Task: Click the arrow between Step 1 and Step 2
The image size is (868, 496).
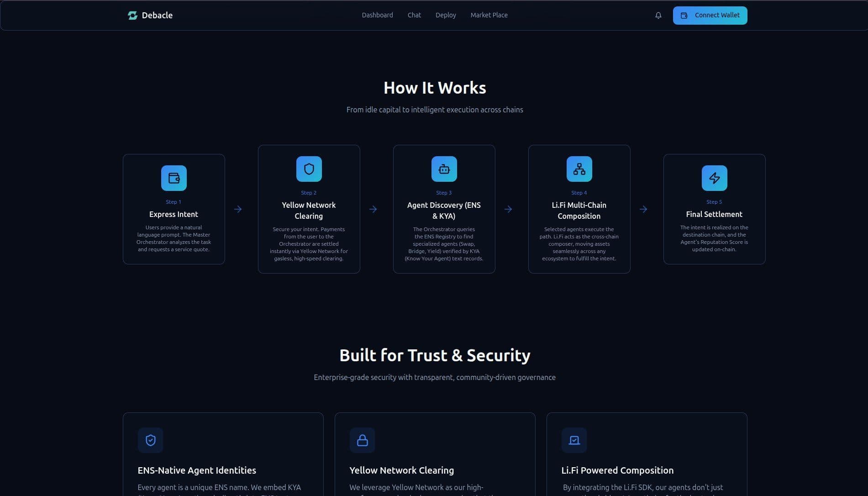Action: pyautogui.click(x=238, y=209)
